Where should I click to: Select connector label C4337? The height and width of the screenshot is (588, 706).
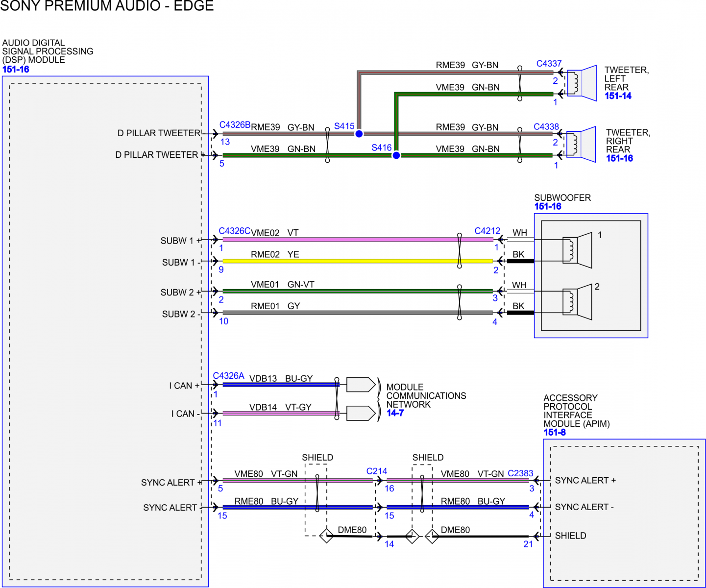pyautogui.click(x=549, y=64)
